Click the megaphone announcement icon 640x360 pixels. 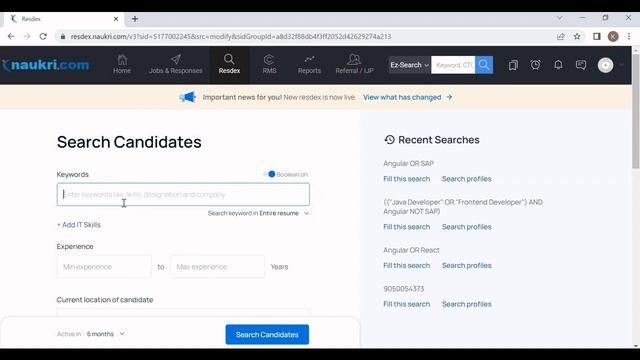coord(188,97)
